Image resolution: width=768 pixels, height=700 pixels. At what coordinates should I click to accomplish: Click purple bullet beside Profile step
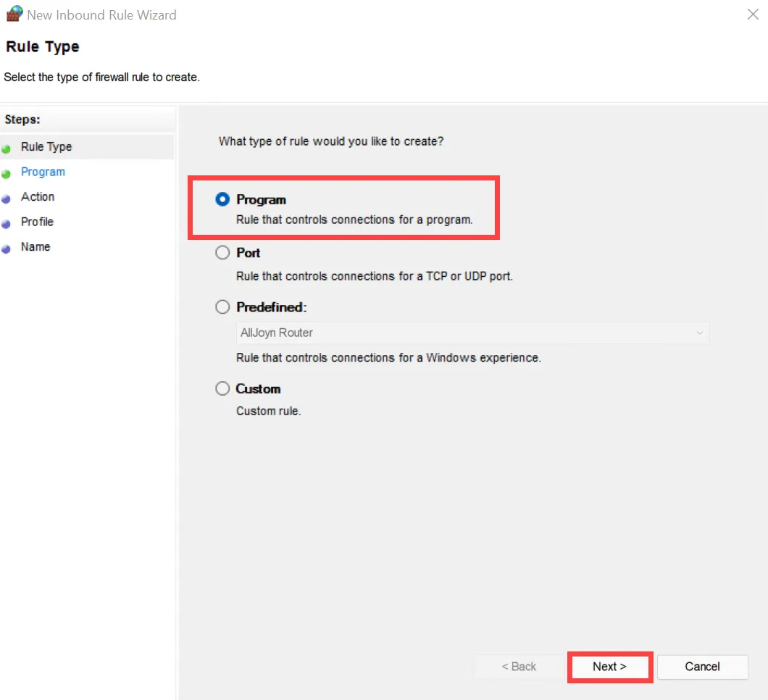6,224
